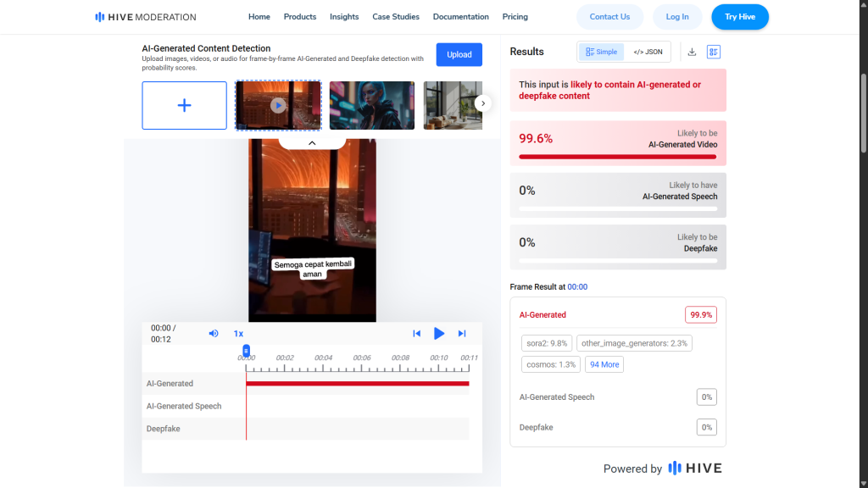Select the cyberpunk woman sample thumbnail
This screenshot has height=488, width=868.
(x=371, y=105)
